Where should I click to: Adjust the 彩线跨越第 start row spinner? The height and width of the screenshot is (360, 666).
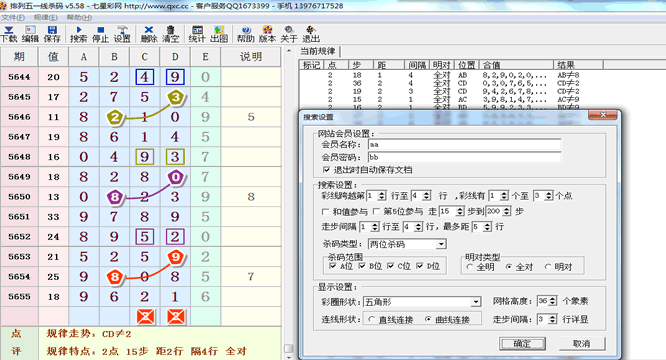[381, 196]
